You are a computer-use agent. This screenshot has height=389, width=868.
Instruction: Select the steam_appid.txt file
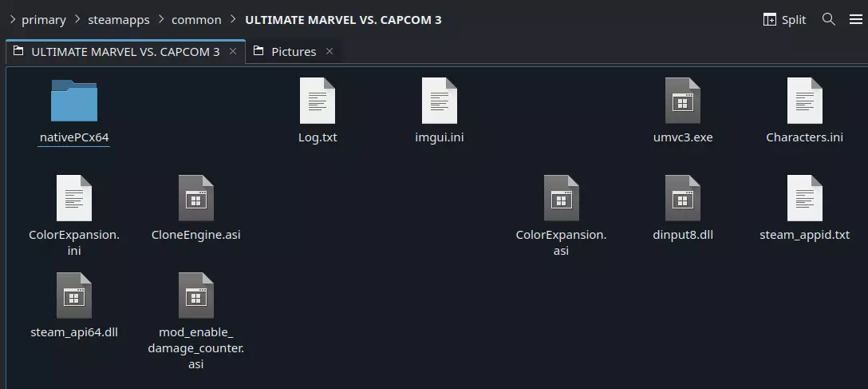(804, 199)
